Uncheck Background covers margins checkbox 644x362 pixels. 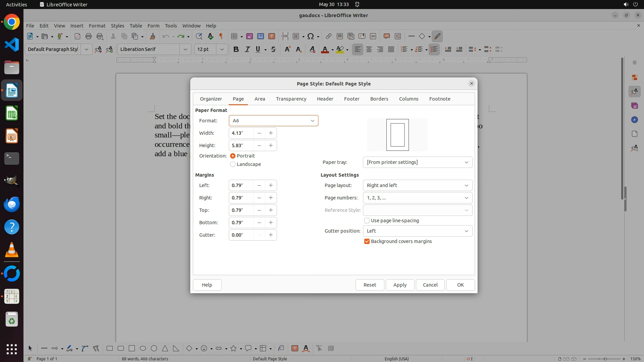click(367, 241)
